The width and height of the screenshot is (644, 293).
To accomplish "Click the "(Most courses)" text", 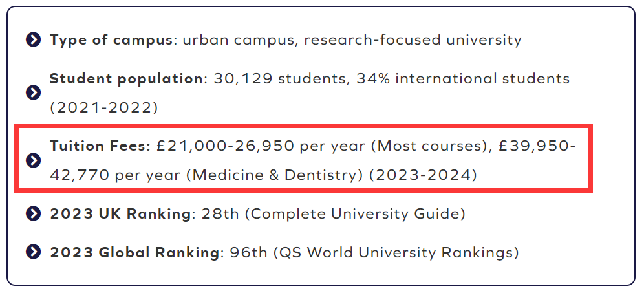I will pos(428,146).
